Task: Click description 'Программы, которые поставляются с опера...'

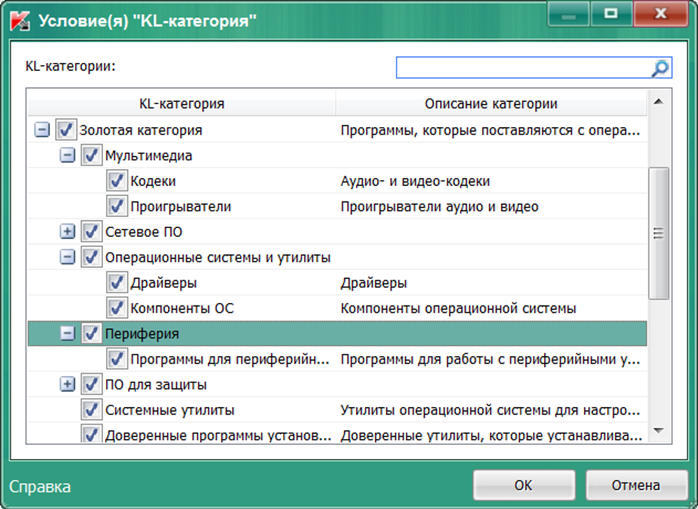Action: click(490, 130)
